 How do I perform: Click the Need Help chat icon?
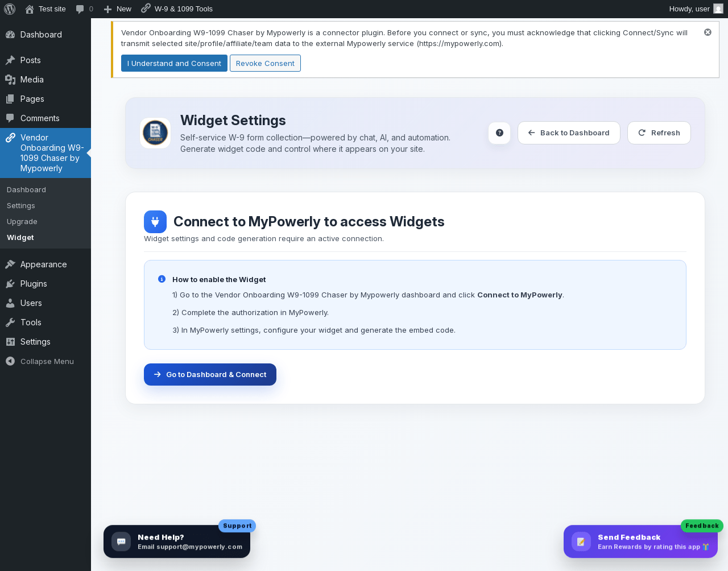point(121,541)
